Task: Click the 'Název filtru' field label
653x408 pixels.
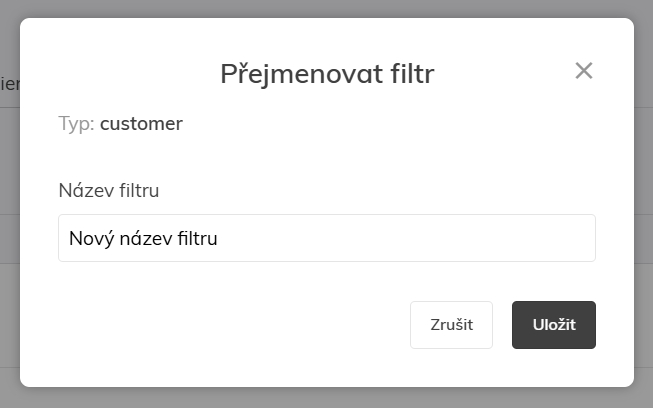Action: tap(109, 190)
